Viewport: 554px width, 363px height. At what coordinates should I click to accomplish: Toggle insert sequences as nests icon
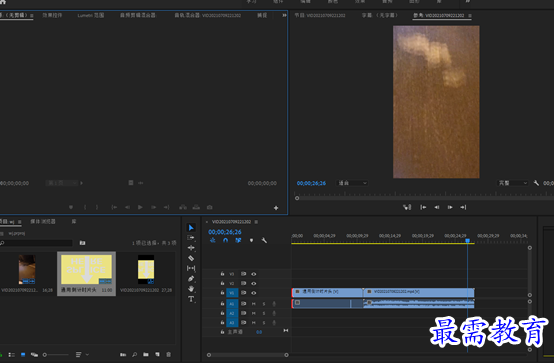click(x=213, y=240)
